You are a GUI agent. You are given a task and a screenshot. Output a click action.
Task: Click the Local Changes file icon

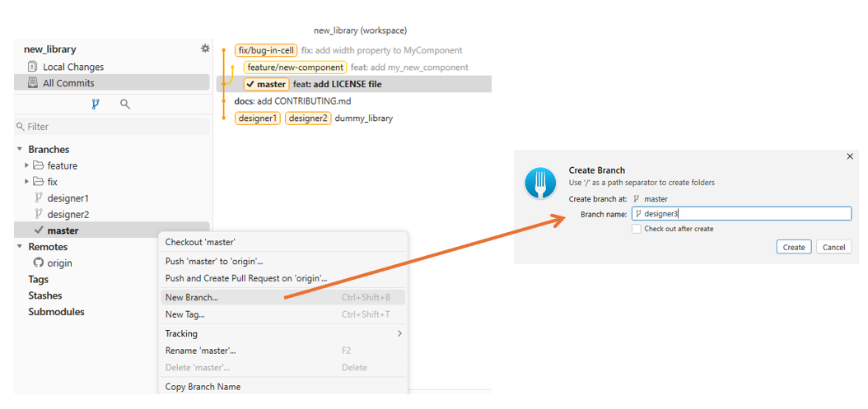point(32,67)
